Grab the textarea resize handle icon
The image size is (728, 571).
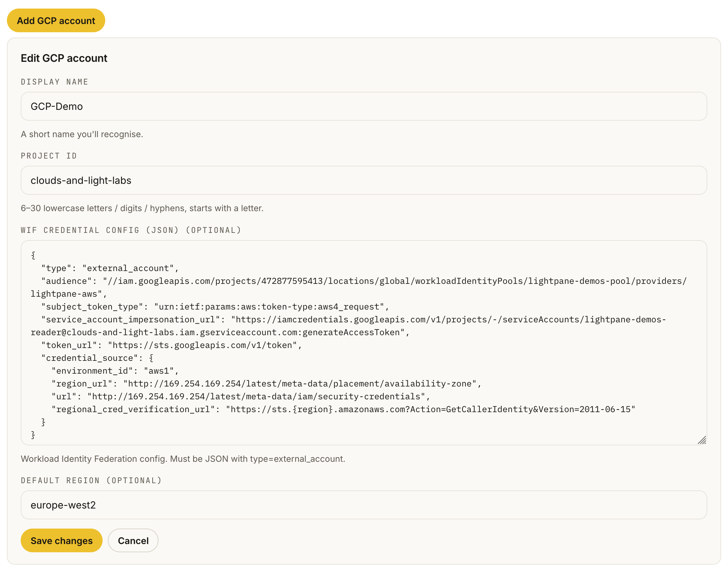[x=702, y=440]
